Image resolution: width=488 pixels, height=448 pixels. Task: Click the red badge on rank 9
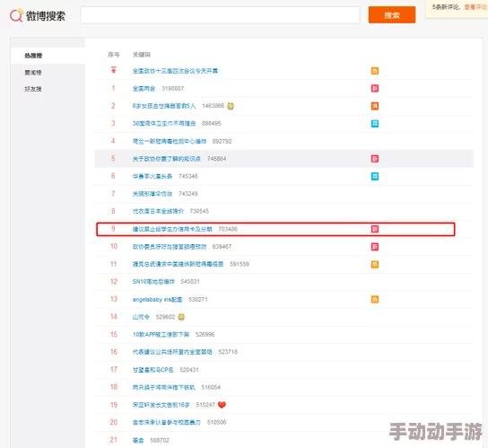point(375,229)
